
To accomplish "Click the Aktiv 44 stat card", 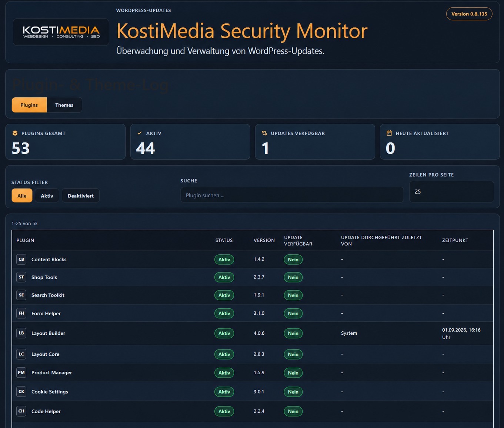I will click(x=190, y=142).
